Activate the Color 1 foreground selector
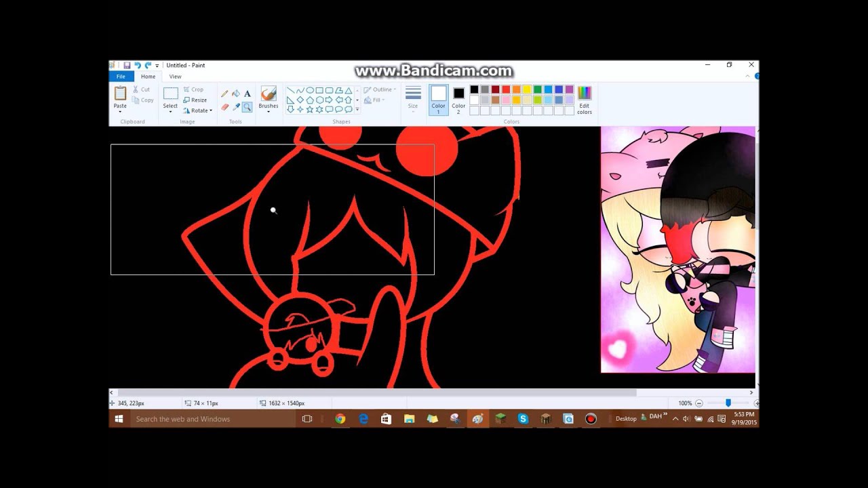The height and width of the screenshot is (488, 868). [x=439, y=100]
